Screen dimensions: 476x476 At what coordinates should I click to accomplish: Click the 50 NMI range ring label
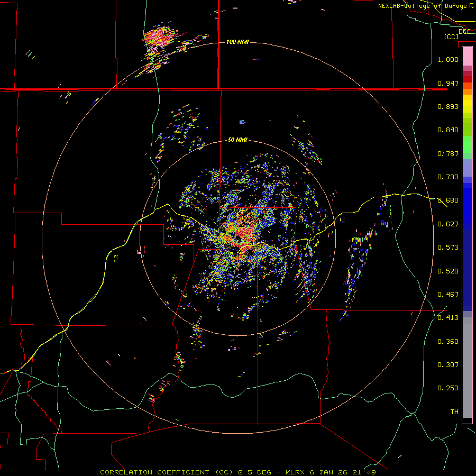(237, 140)
